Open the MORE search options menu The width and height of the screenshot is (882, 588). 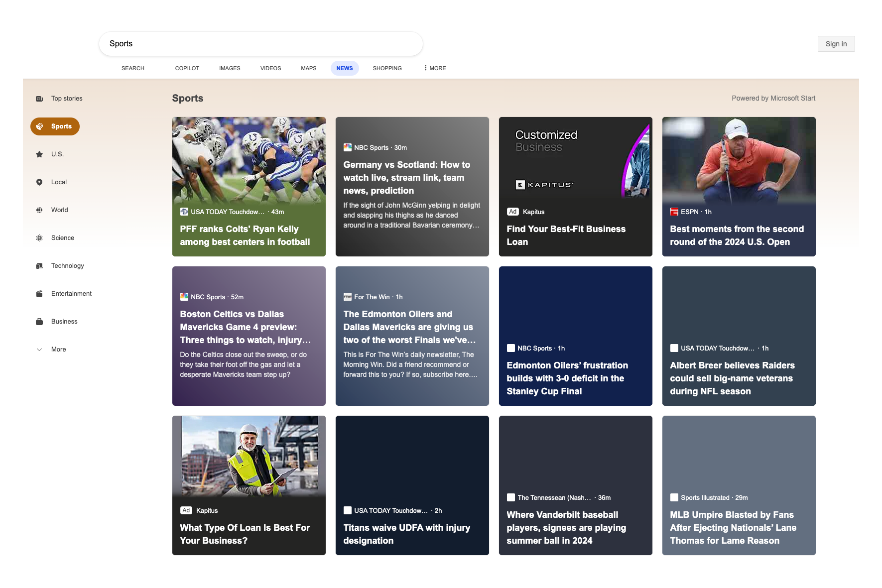[435, 68]
